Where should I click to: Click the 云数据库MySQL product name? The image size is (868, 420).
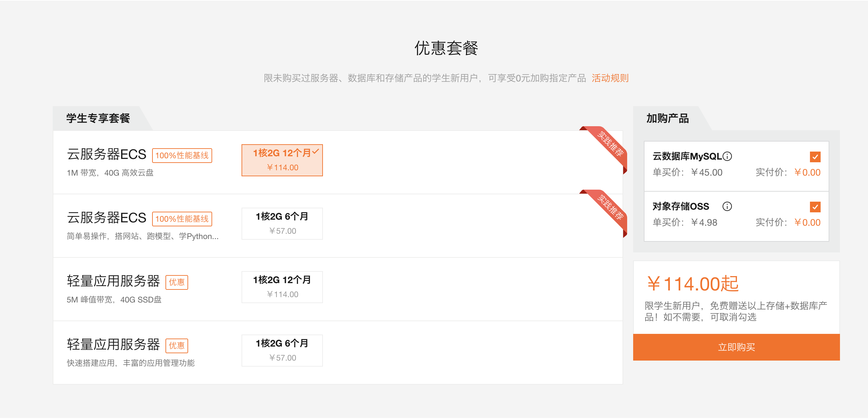click(x=688, y=157)
